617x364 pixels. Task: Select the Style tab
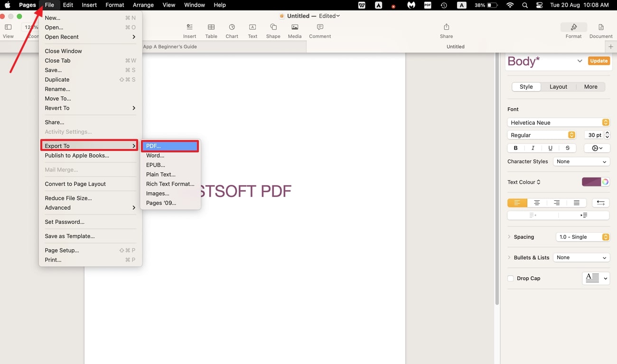(x=526, y=87)
